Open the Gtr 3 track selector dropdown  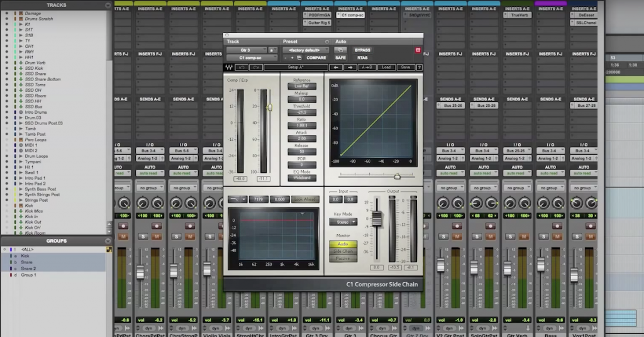tap(247, 50)
